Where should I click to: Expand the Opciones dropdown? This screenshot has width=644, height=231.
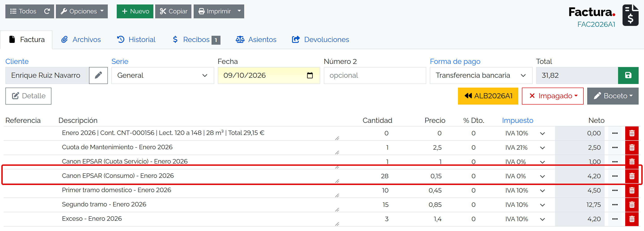pos(82,11)
